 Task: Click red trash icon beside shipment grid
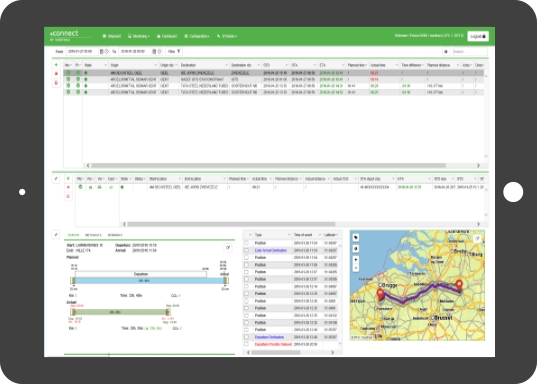click(56, 83)
